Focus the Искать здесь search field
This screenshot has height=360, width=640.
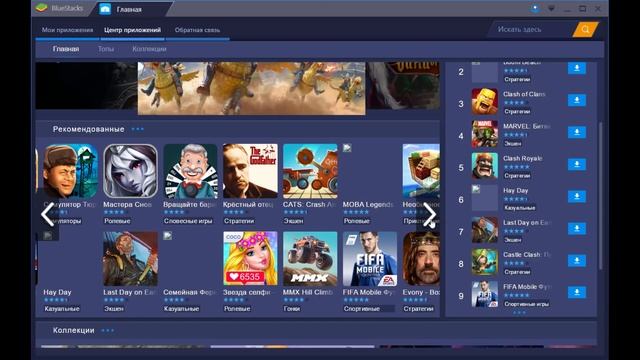pos(531,29)
